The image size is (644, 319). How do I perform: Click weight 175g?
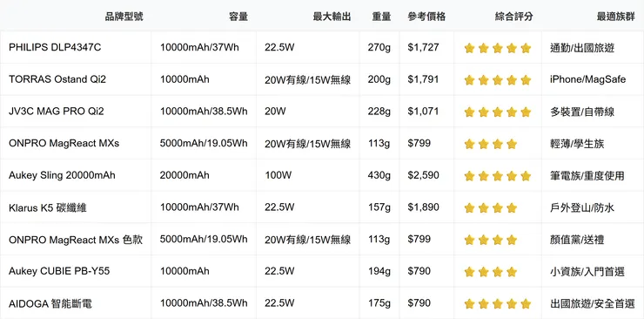point(379,303)
